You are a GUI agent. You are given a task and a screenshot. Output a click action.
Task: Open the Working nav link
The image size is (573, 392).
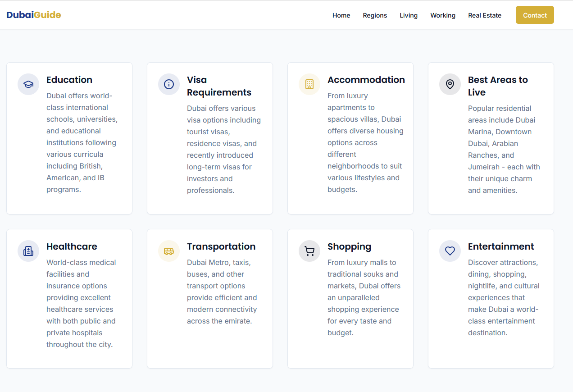(x=443, y=15)
